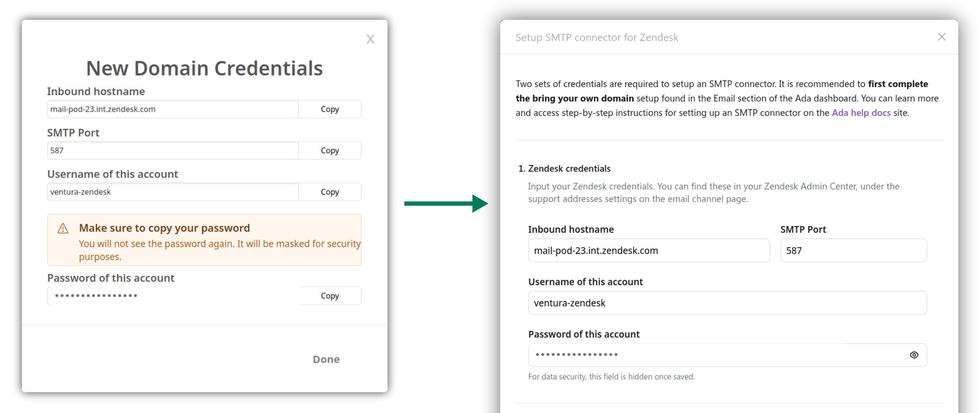Open the Ada help docs link
Image resolution: width=980 pixels, height=413 pixels.
point(861,113)
